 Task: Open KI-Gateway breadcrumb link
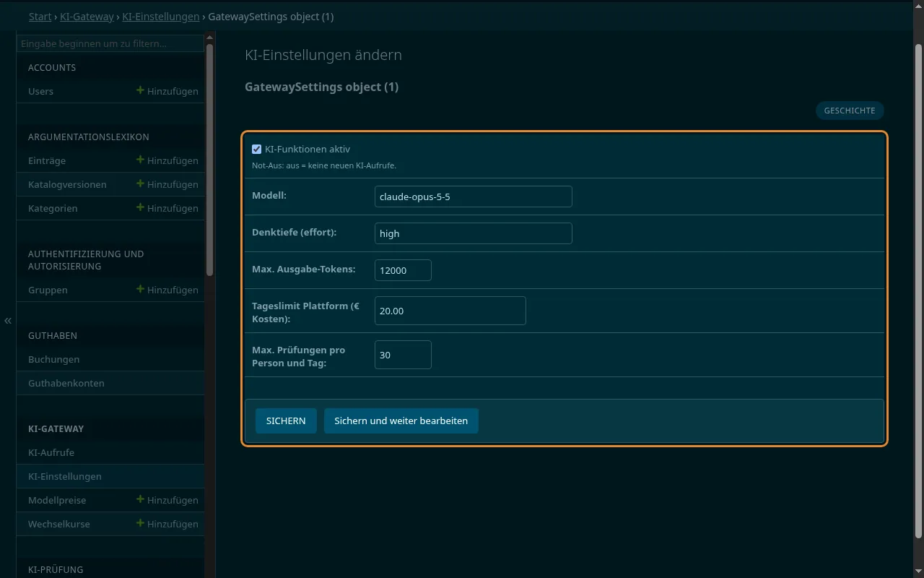[x=87, y=17]
